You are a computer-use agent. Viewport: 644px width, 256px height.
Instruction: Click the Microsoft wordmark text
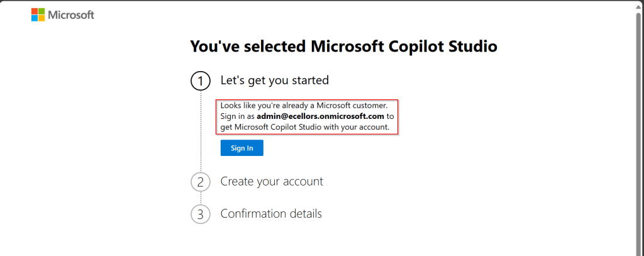coord(70,14)
